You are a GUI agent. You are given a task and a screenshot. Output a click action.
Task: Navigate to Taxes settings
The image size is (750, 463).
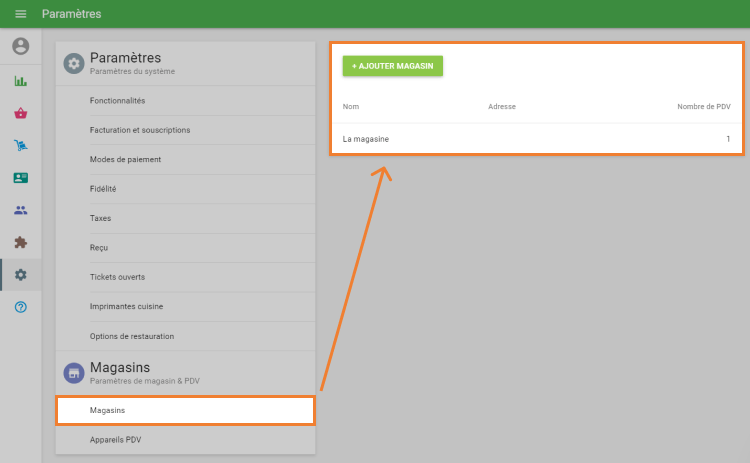click(100, 218)
